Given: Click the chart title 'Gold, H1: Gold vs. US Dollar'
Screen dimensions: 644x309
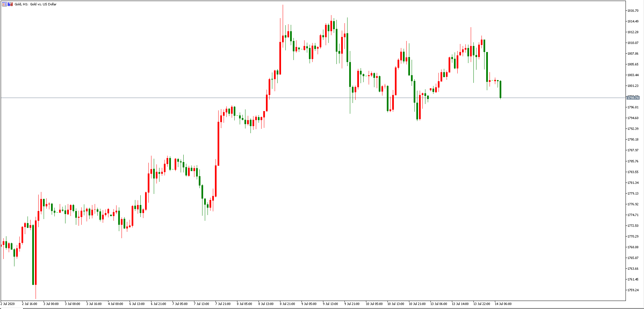Looking at the screenshot, I should tap(36, 4).
